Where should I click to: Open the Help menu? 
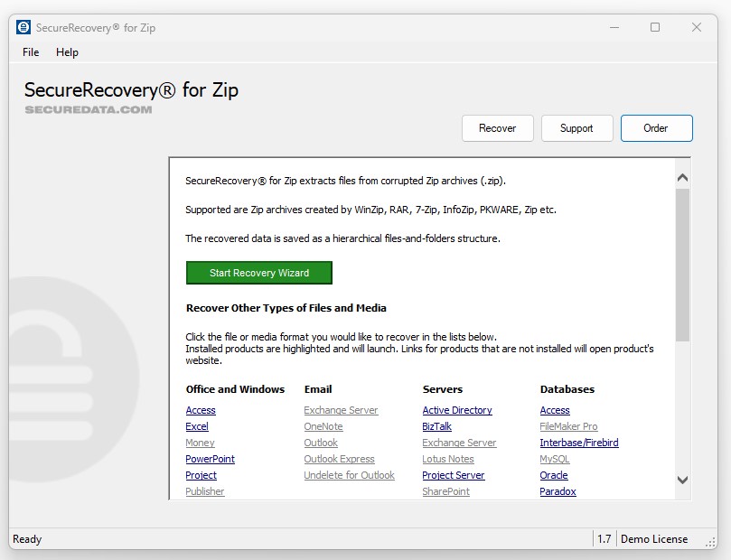click(x=67, y=52)
